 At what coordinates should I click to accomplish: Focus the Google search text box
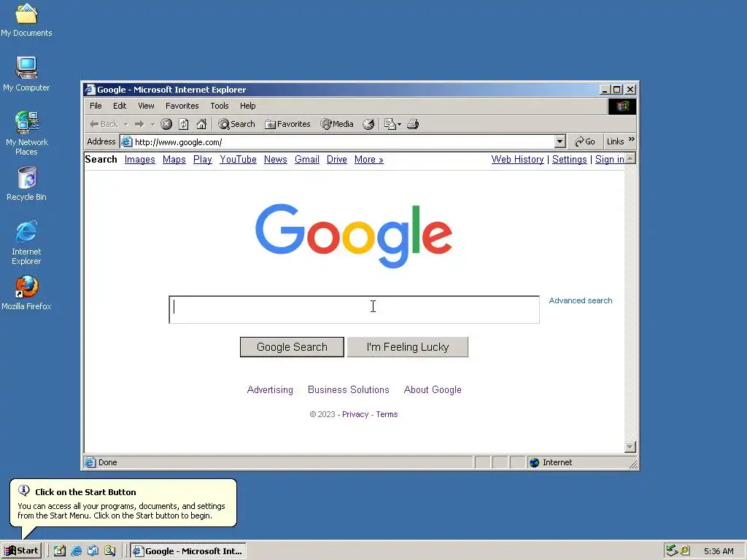click(354, 309)
